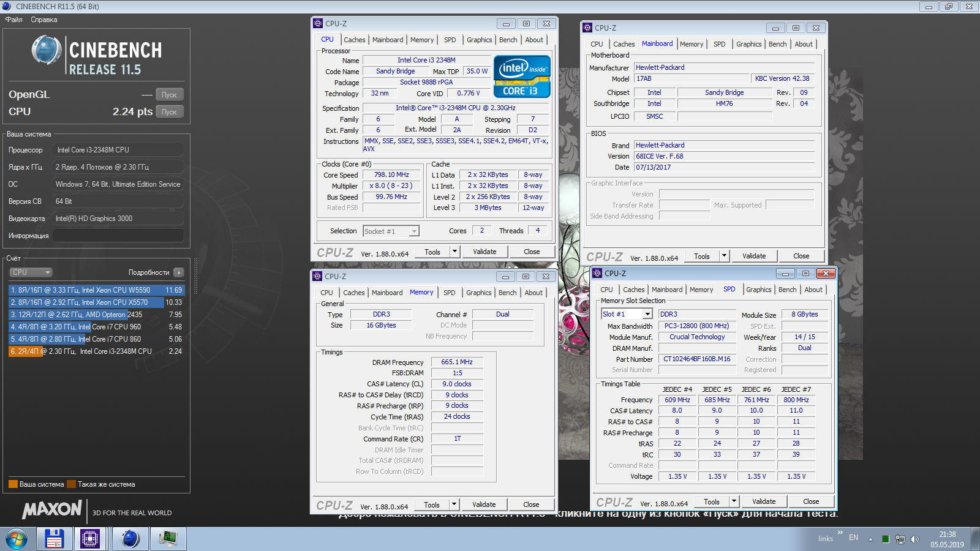980x551 pixels.
Task: Open Memory tab in the SPD window
Action: coord(701,290)
